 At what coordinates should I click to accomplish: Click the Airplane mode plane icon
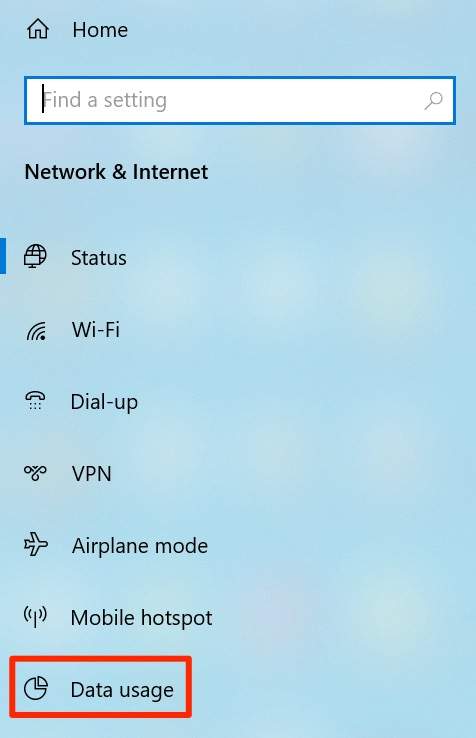pyautogui.click(x=36, y=545)
